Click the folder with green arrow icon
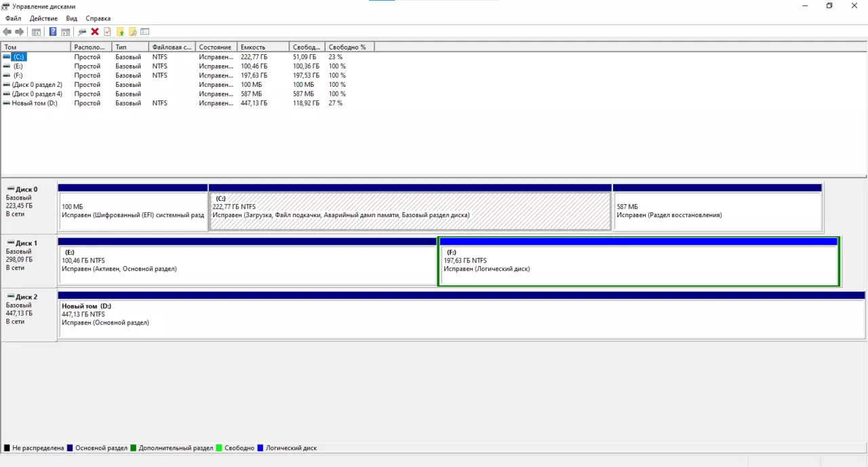 (120, 32)
